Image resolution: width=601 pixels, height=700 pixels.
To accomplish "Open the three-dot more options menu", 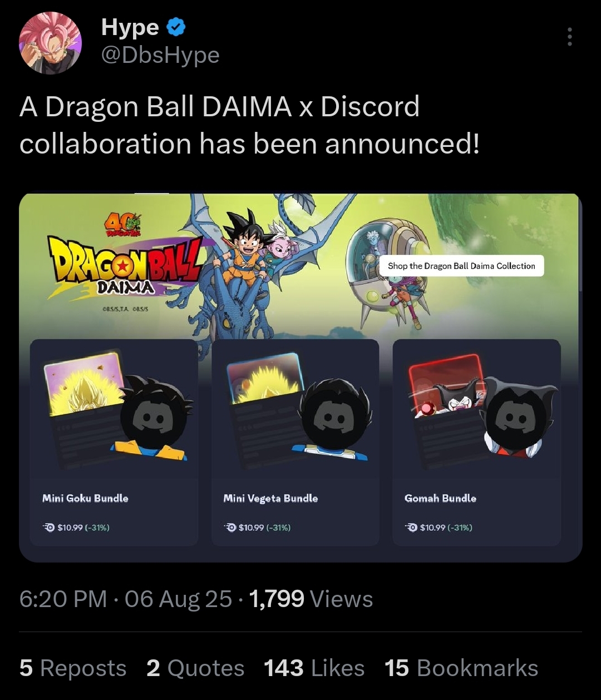I will (x=569, y=37).
